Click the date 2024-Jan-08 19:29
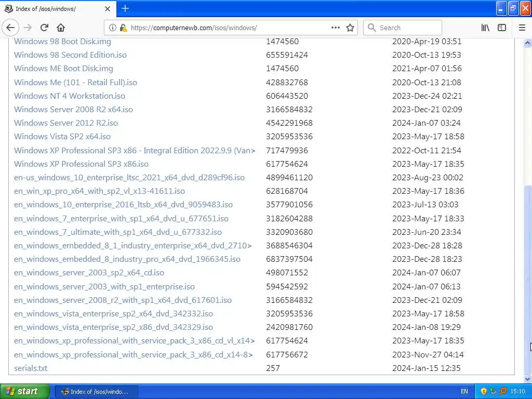 point(427,328)
